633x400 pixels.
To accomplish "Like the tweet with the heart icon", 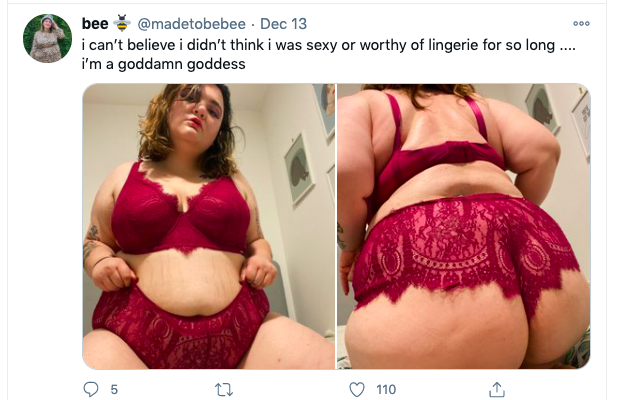I will [x=357, y=390].
